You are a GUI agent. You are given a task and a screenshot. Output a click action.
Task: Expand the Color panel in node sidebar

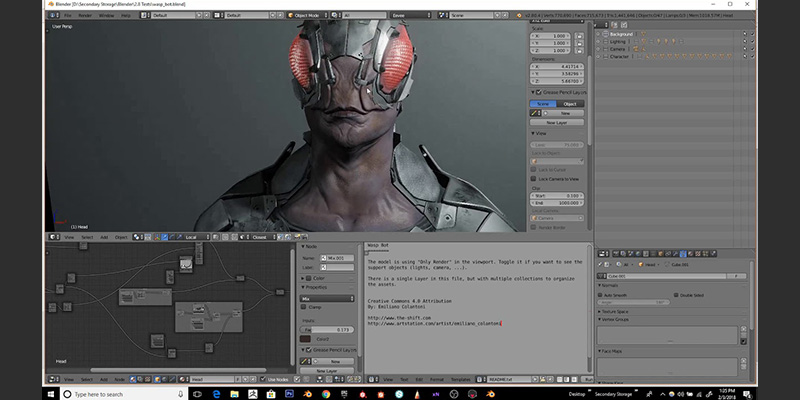click(x=303, y=278)
